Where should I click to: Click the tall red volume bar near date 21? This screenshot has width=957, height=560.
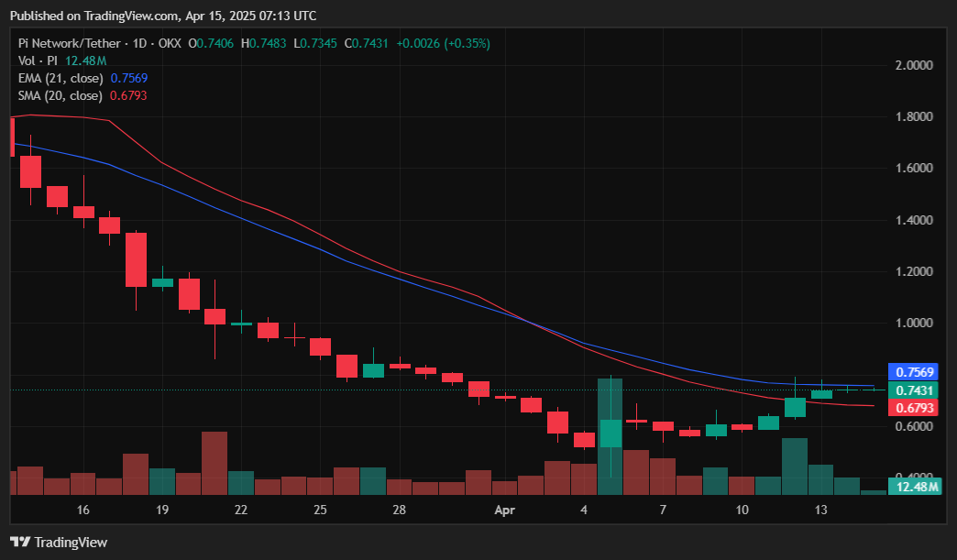[x=214, y=463]
